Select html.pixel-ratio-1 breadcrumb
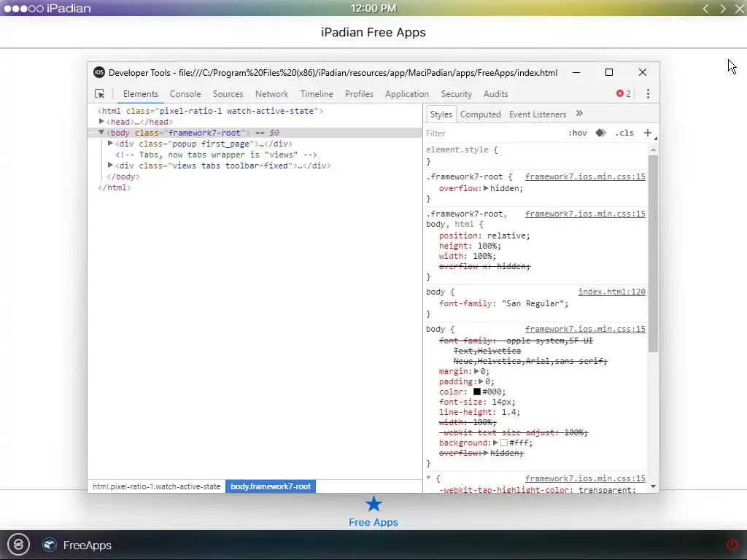This screenshot has height=560, width=747. (156, 486)
